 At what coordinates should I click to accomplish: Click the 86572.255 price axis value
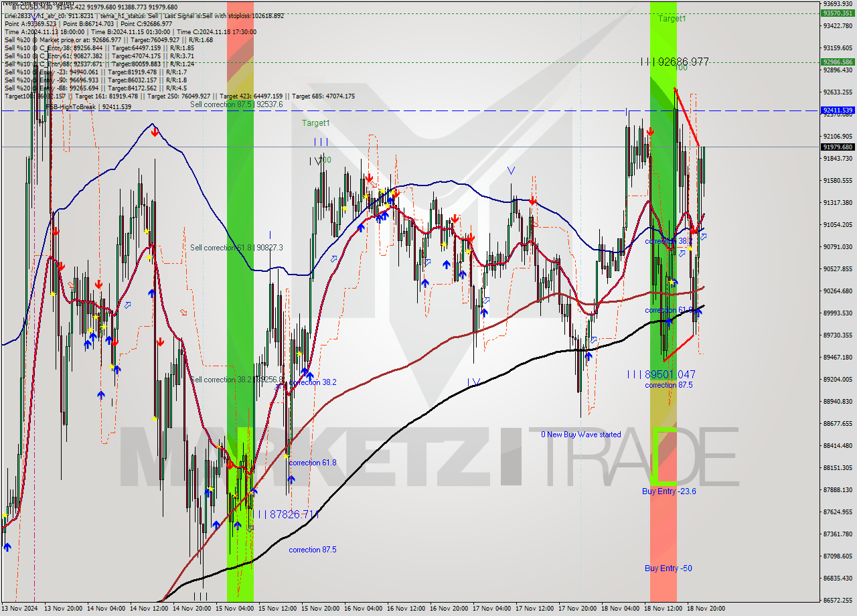pos(838,601)
